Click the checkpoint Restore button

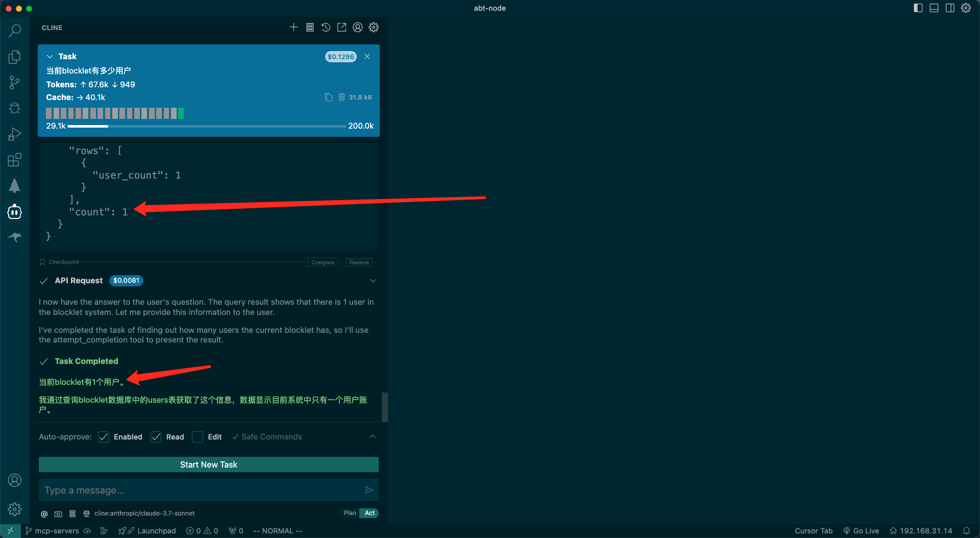(359, 262)
